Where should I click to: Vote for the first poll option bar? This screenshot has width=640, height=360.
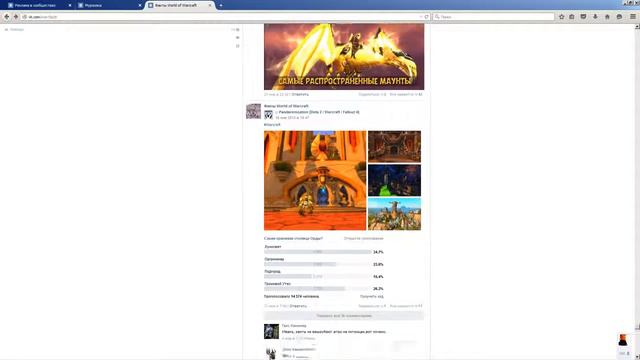318,252
